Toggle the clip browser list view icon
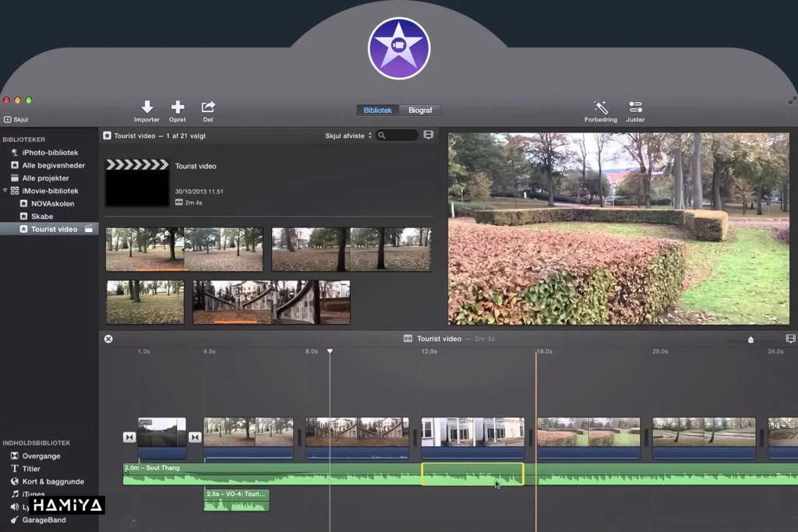This screenshot has height=532, width=798. click(x=428, y=135)
